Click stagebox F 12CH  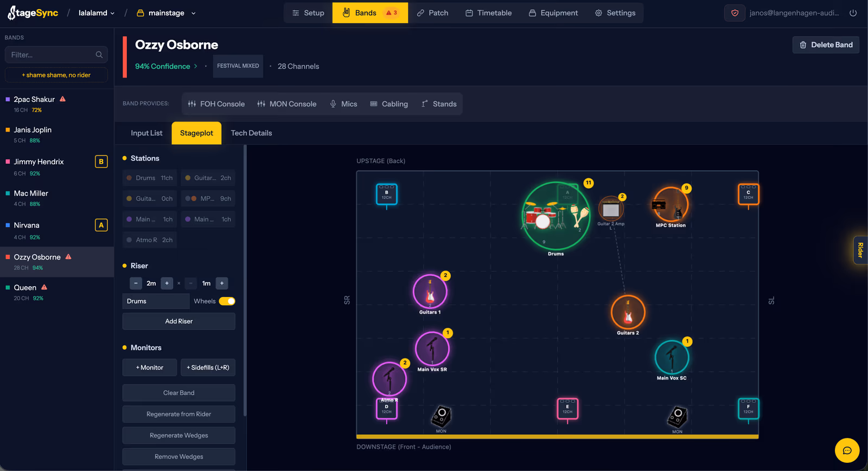(749, 409)
